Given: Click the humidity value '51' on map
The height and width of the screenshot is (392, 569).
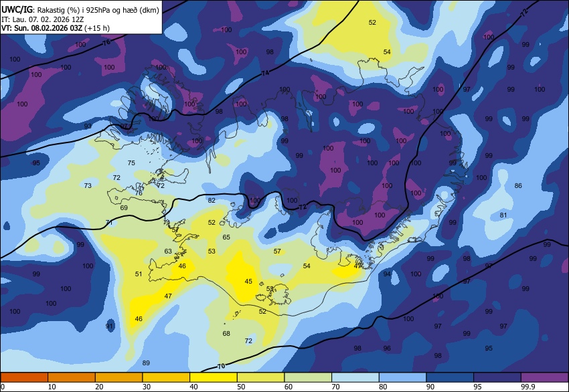Looking at the screenshot, I should [139, 274].
